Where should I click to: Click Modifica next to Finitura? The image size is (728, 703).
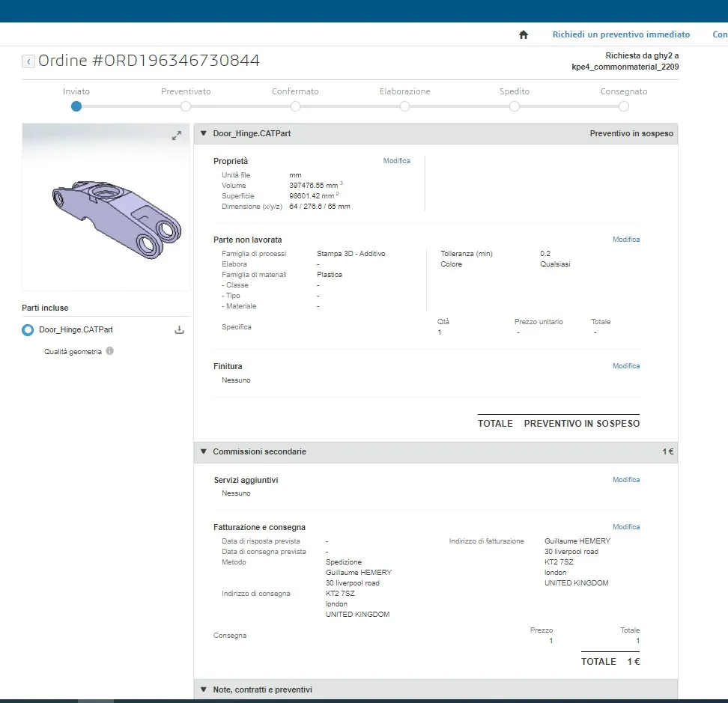(x=626, y=366)
